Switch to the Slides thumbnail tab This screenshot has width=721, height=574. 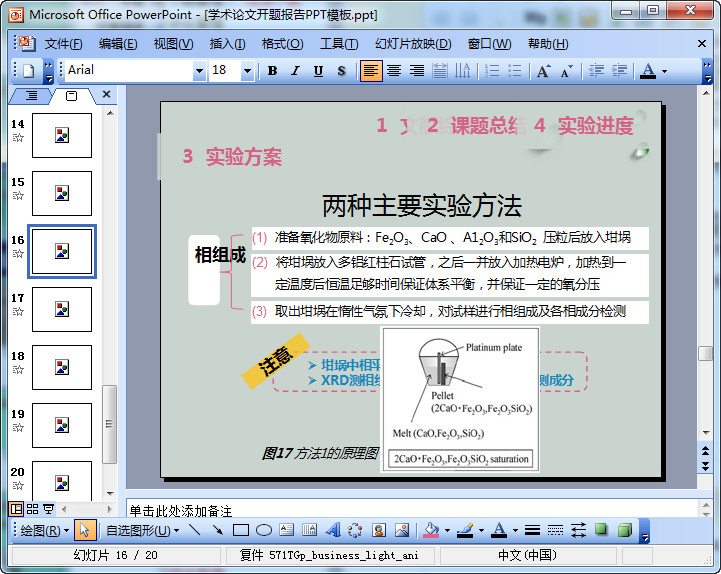click(71, 96)
